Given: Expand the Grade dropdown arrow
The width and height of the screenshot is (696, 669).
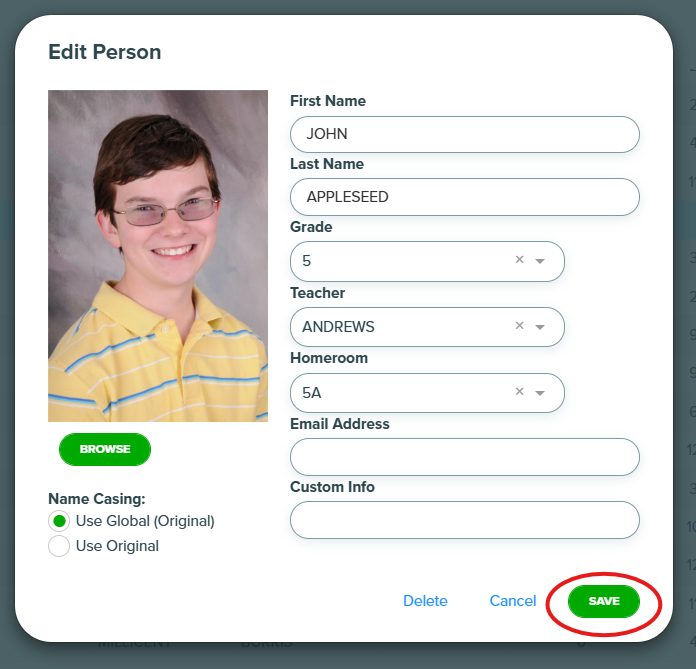Looking at the screenshot, I should pos(540,261).
